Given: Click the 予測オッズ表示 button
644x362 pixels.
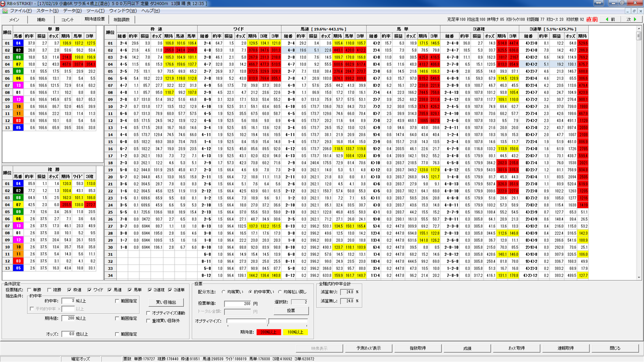Looking at the screenshot, I should coord(368,348).
